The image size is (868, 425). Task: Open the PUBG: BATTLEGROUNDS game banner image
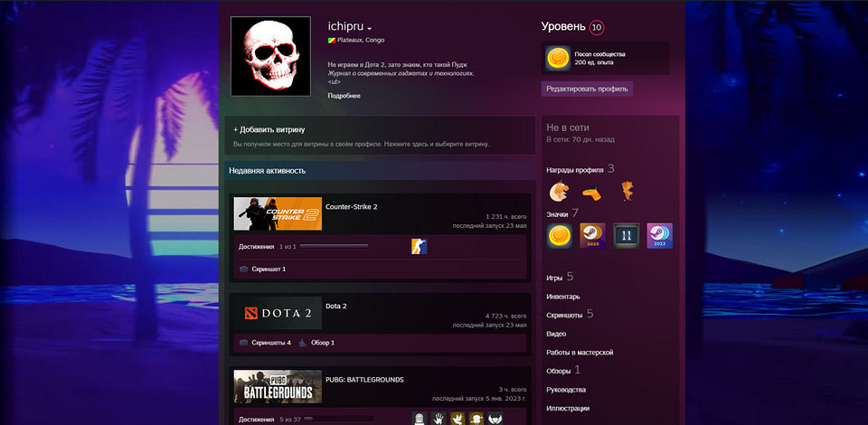tap(278, 386)
